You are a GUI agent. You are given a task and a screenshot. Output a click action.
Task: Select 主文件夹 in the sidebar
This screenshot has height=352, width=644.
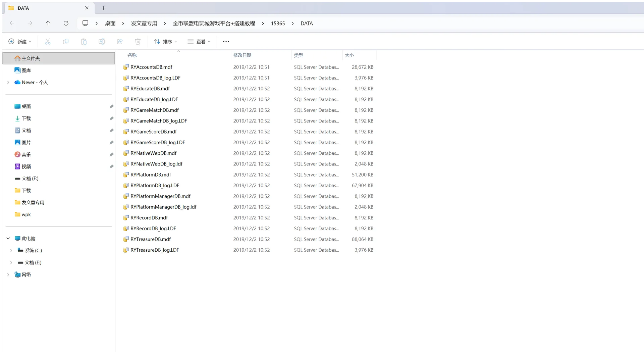point(59,58)
